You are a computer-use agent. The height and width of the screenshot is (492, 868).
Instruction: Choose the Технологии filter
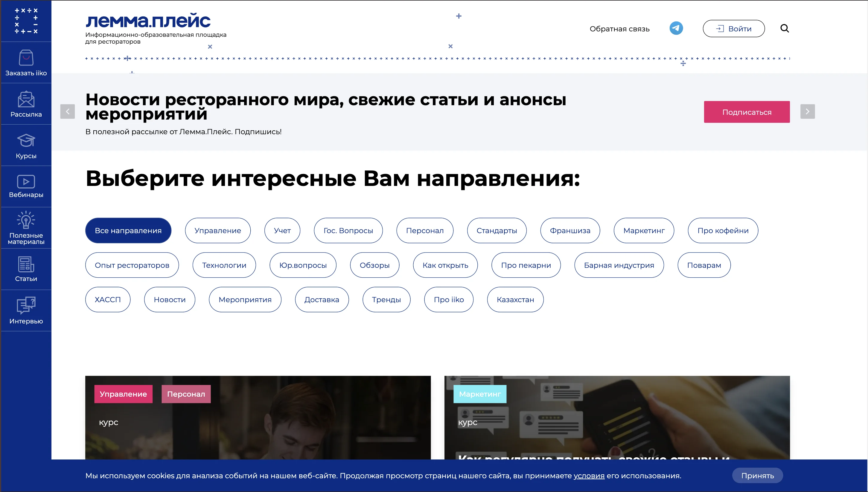tap(224, 265)
